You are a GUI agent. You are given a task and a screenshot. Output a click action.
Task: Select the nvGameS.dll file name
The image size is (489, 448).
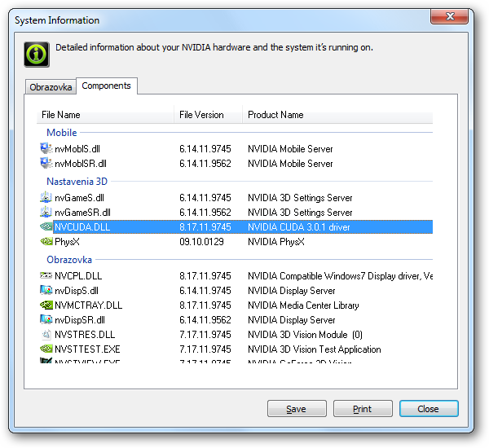coord(79,198)
